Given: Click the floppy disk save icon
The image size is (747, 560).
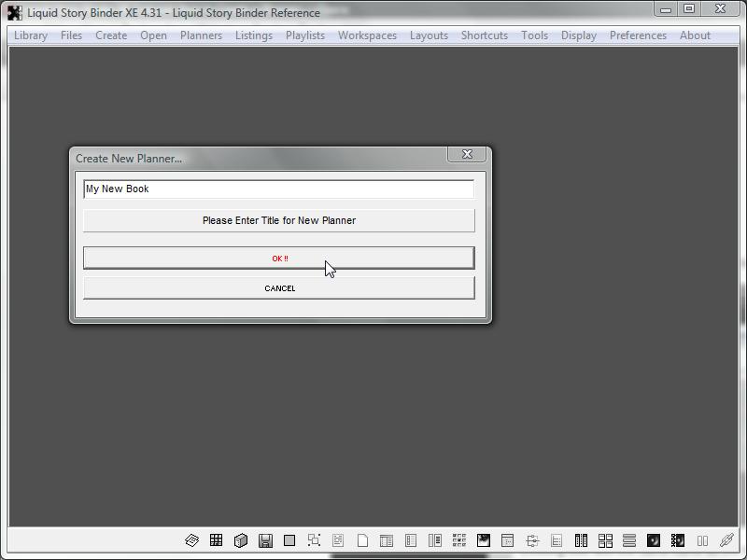Looking at the screenshot, I should 265,540.
